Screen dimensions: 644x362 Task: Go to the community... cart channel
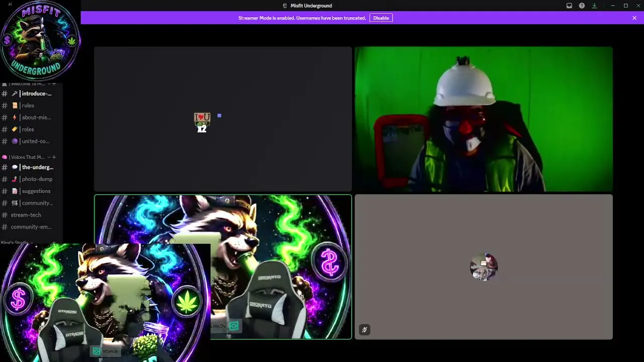pyautogui.click(x=31, y=203)
